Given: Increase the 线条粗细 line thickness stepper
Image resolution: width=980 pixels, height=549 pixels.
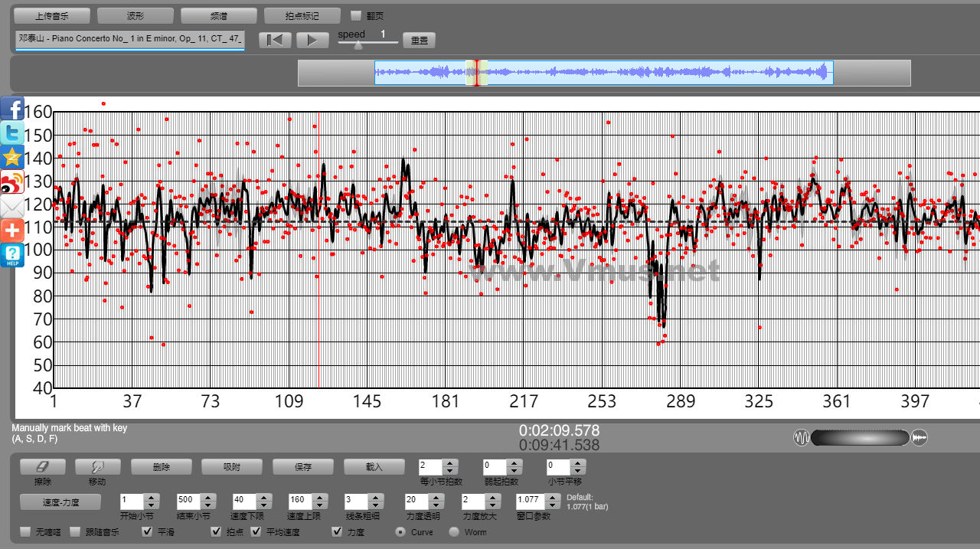Looking at the screenshot, I should [x=374, y=496].
